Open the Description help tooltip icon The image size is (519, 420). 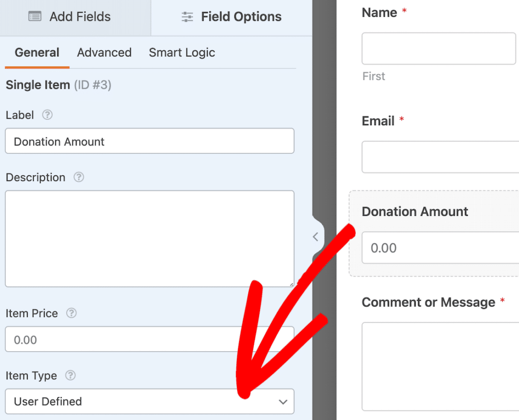tap(78, 177)
